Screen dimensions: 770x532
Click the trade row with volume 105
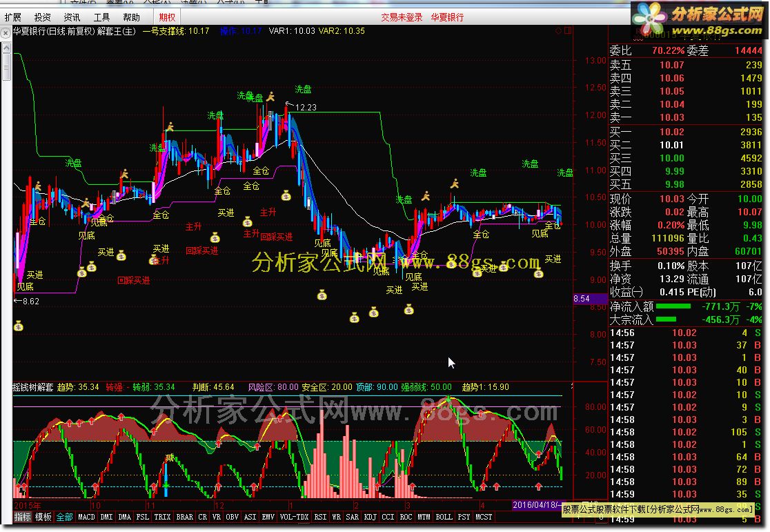coord(685,432)
